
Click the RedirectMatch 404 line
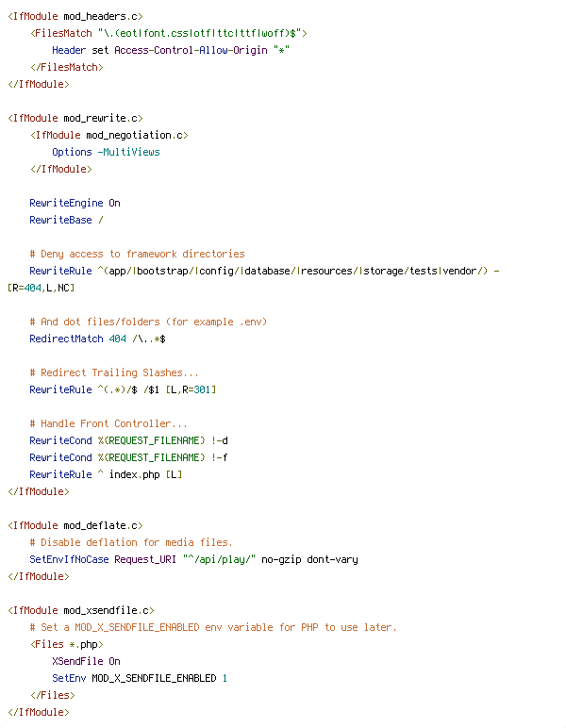tap(97, 339)
